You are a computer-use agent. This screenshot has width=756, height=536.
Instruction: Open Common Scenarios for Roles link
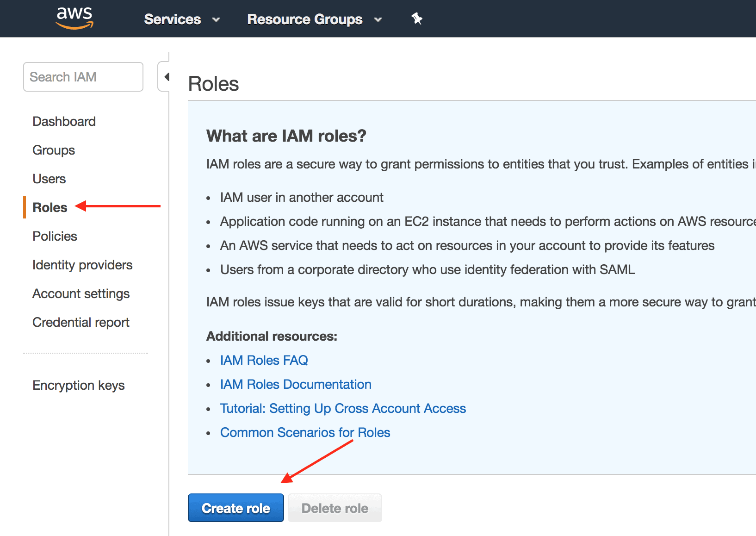click(305, 432)
